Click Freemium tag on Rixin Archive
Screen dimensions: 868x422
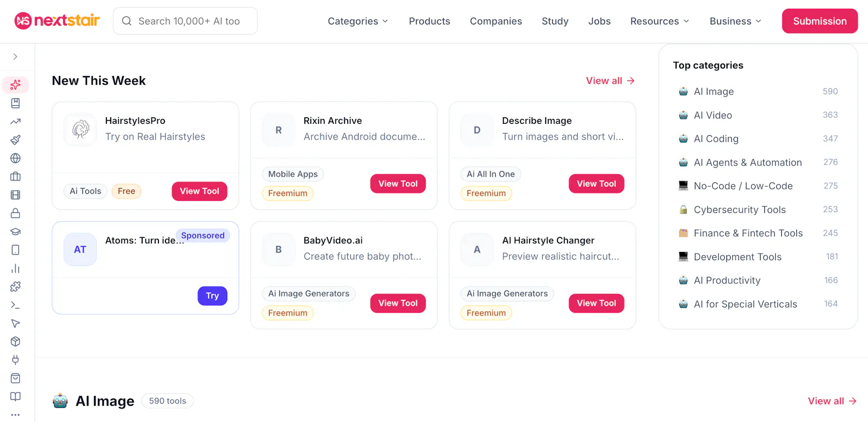pyautogui.click(x=288, y=193)
